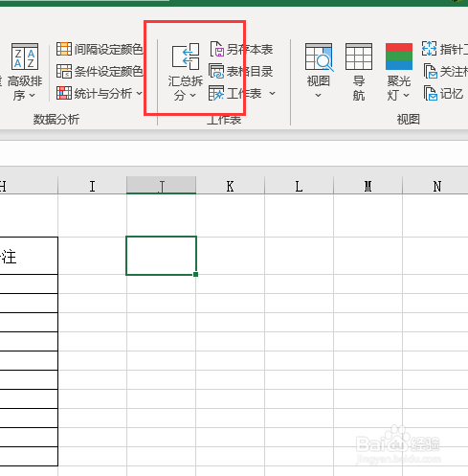Click the cell containing 注 in column H
Image resolution: width=468 pixels, height=476 pixels.
point(29,256)
